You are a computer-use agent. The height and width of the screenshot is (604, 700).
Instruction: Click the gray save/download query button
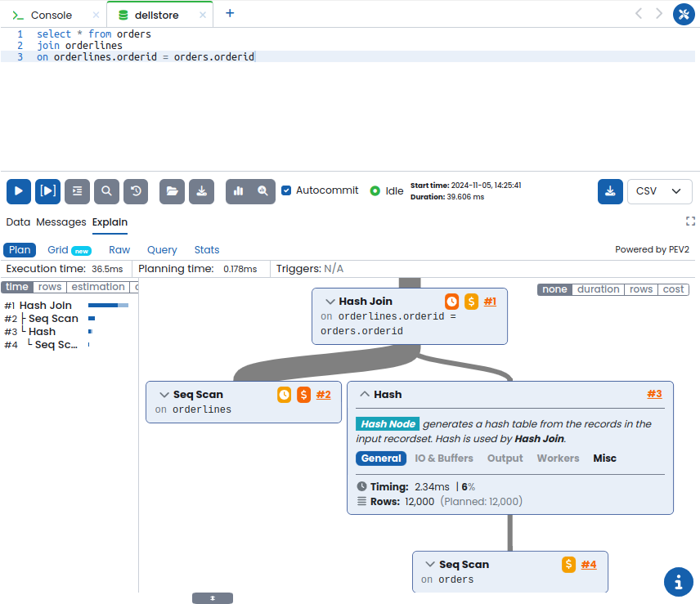201,191
